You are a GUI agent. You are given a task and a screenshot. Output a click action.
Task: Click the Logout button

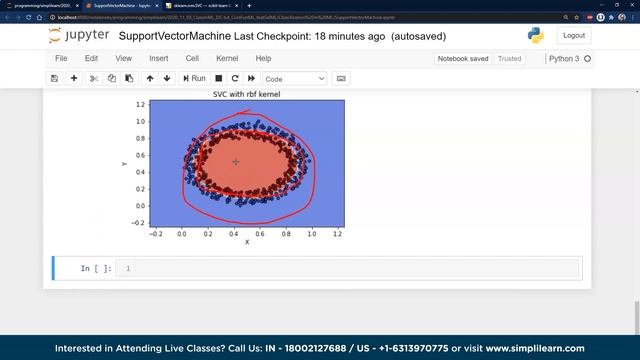click(574, 36)
